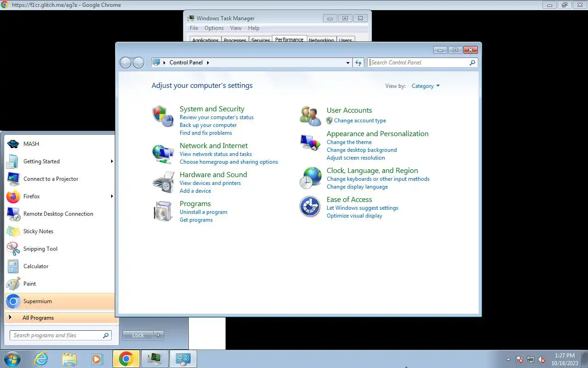Open Remote Desktop Connection
The width and height of the screenshot is (588, 368).
(x=60, y=214)
